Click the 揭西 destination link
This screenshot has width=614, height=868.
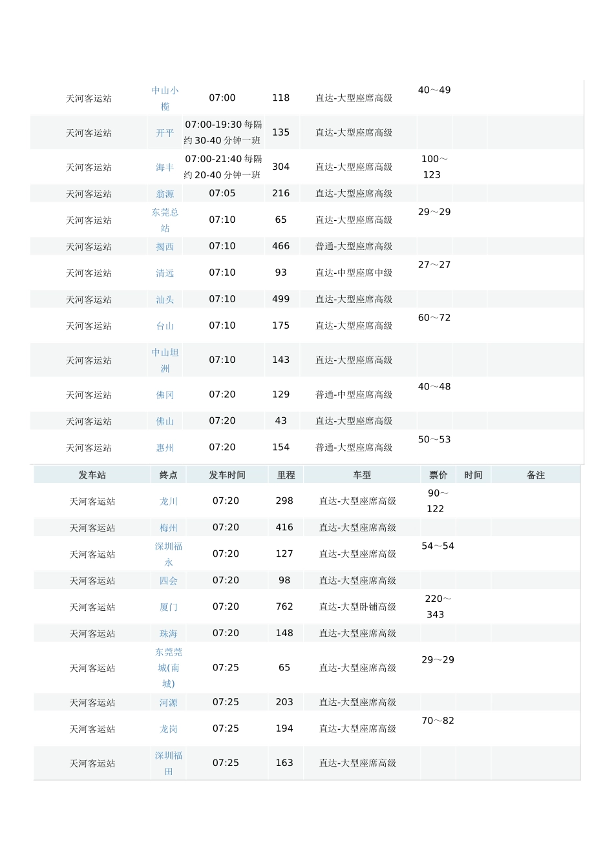point(165,247)
